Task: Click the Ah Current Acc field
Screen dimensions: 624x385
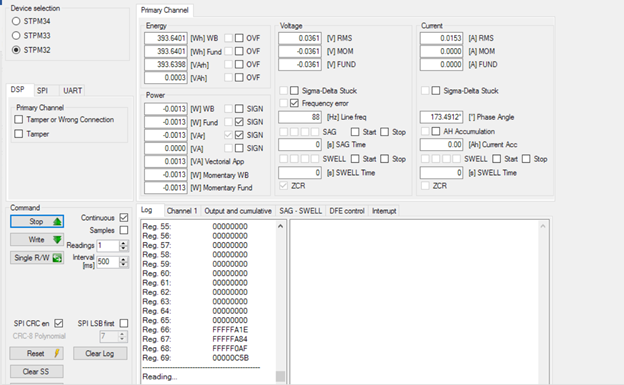Action: [x=441, y=145]
